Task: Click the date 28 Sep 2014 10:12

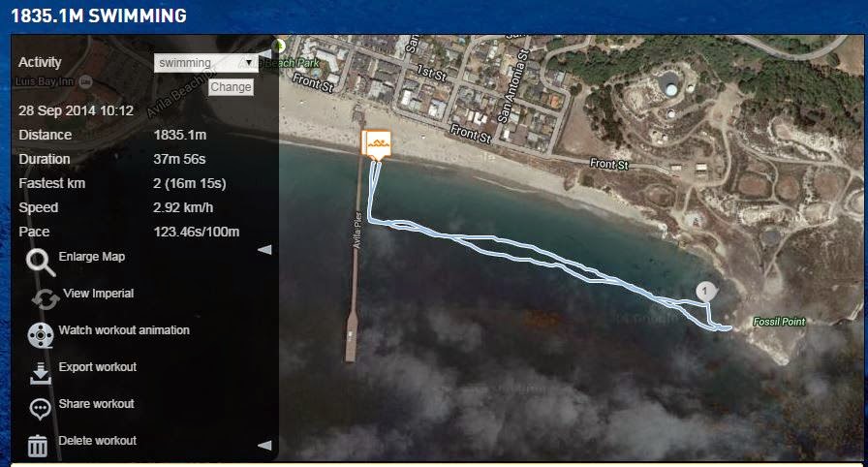Action: 76,110
